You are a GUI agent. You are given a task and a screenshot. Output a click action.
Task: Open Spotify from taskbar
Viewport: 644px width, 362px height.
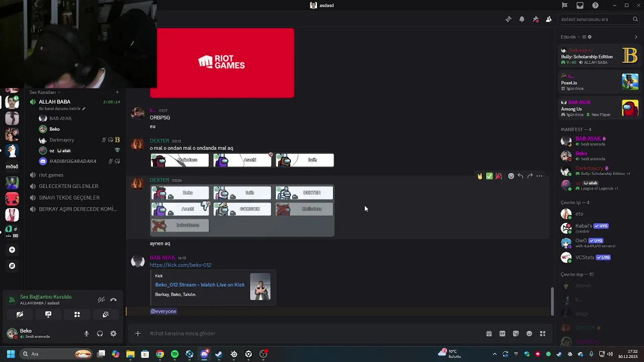coord(175,354)
